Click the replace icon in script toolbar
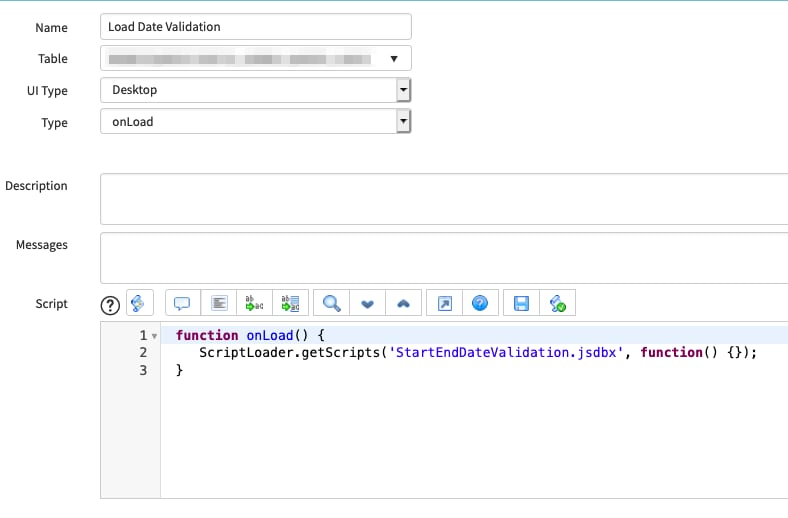Image resolution: width=788 pixels, height=518 pixels. pos(255,303)
